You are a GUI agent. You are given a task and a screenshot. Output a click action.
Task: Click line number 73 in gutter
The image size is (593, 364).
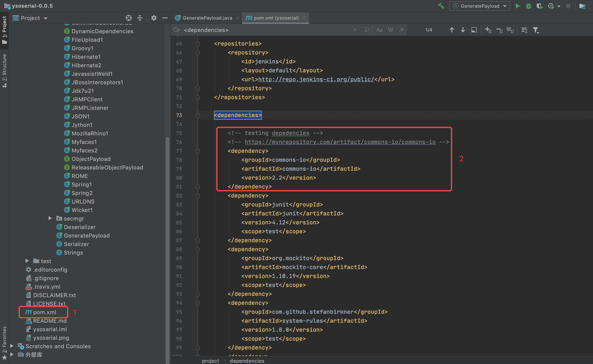pos(179,115)
